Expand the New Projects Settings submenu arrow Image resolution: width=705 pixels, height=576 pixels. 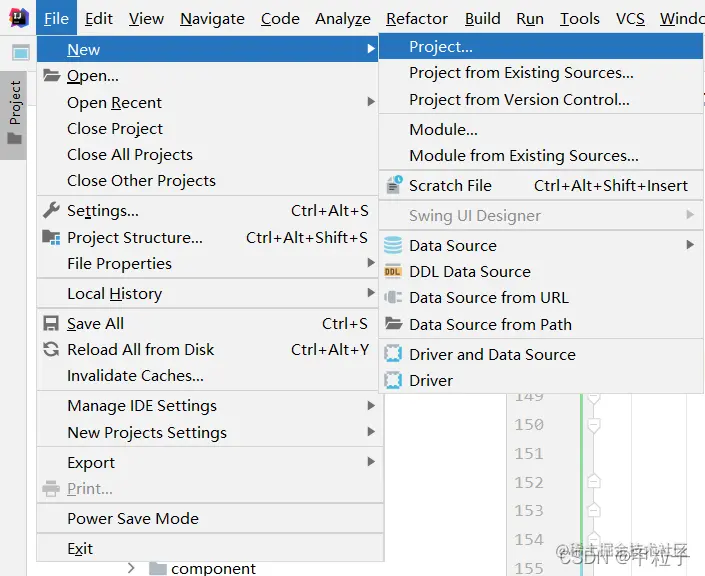(x=370, y=432)
